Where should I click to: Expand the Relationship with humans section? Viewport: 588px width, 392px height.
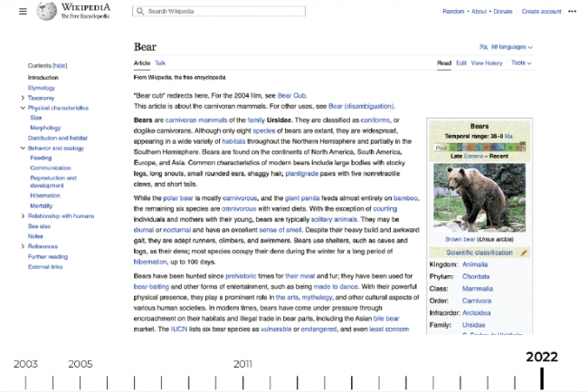23,216
